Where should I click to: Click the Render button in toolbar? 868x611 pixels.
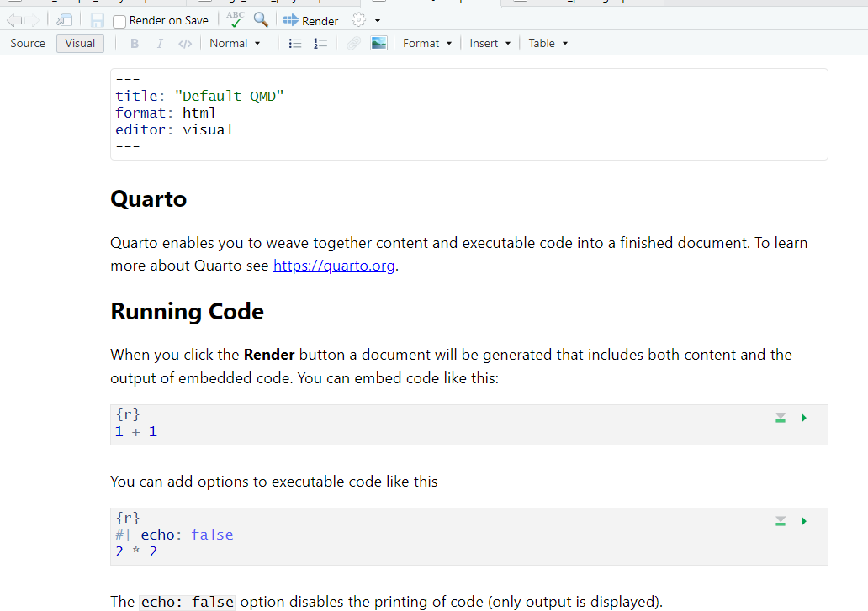coord(310,21)
